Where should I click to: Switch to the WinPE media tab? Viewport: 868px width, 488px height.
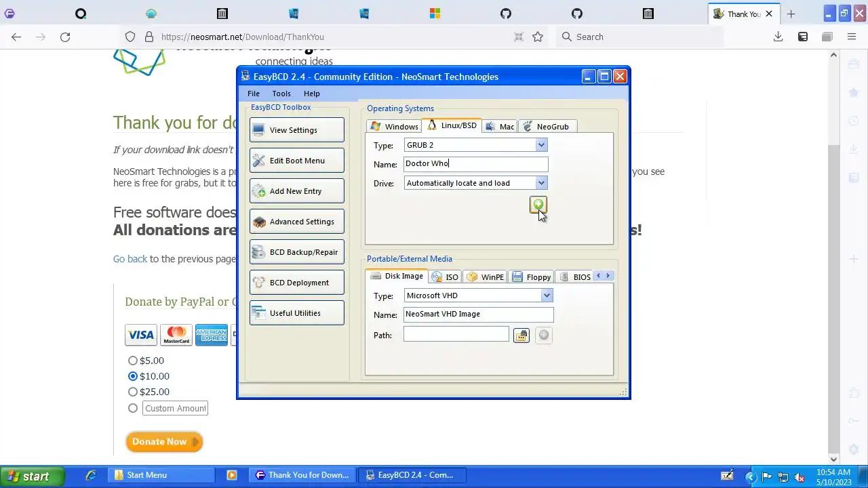(485, 277)
